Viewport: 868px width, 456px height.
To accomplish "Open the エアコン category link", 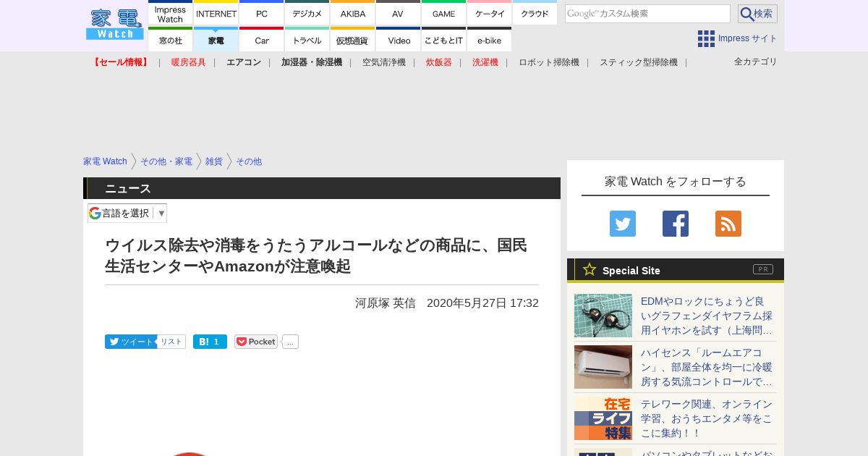I will click(244, 62).
